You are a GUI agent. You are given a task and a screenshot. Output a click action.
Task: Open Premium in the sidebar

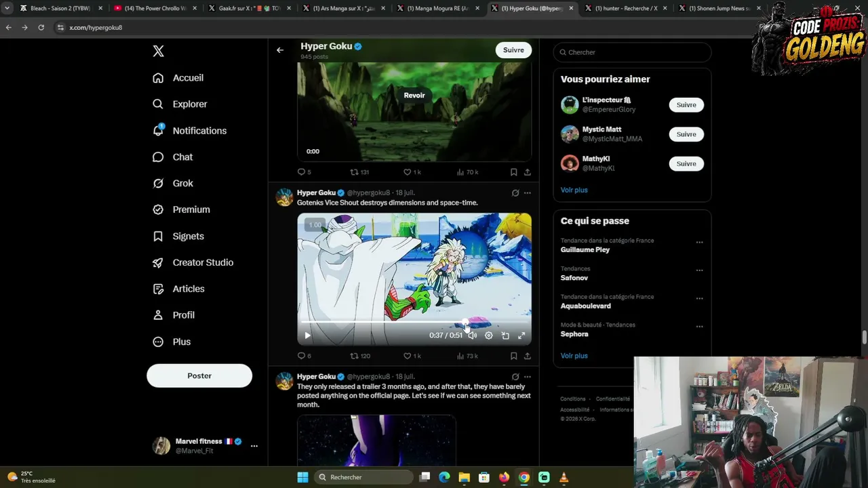(180, 210)
